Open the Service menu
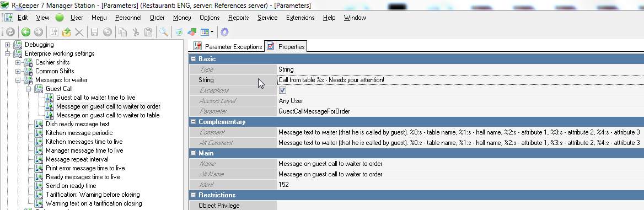 (x=267, y=18)
